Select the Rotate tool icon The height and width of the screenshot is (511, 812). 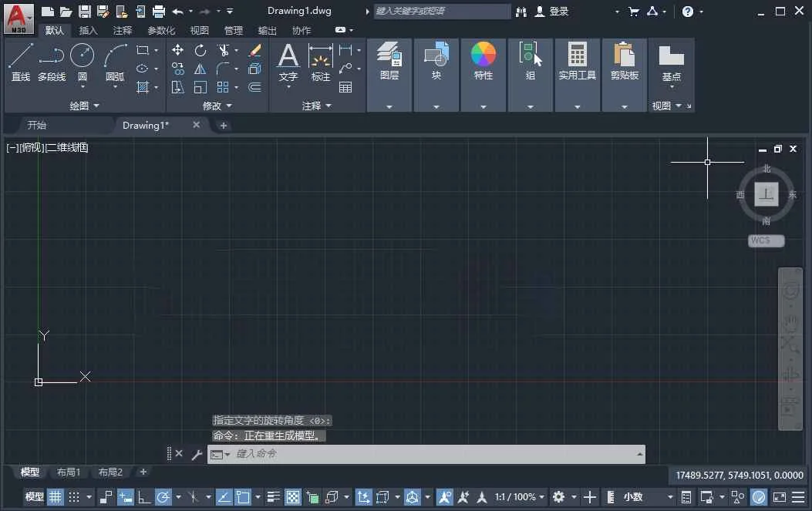200,49
